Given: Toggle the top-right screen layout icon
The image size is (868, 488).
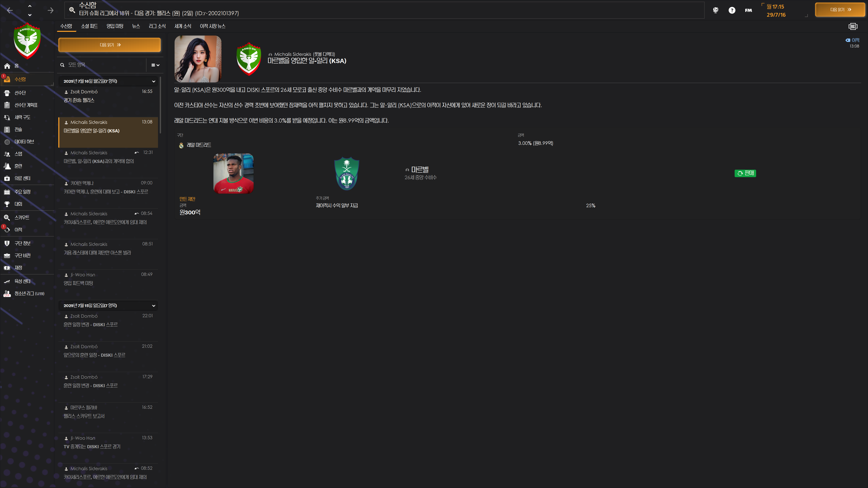Looking at the screenshot, I should [853, 26].
